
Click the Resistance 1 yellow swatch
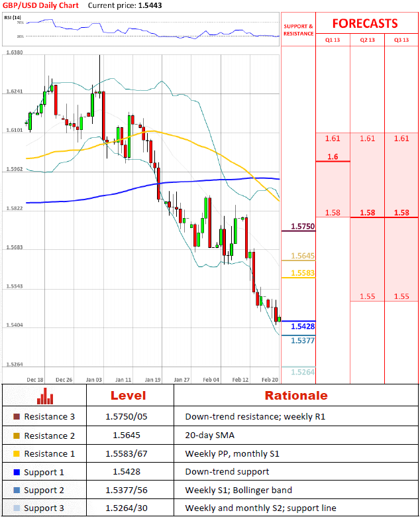17,453
